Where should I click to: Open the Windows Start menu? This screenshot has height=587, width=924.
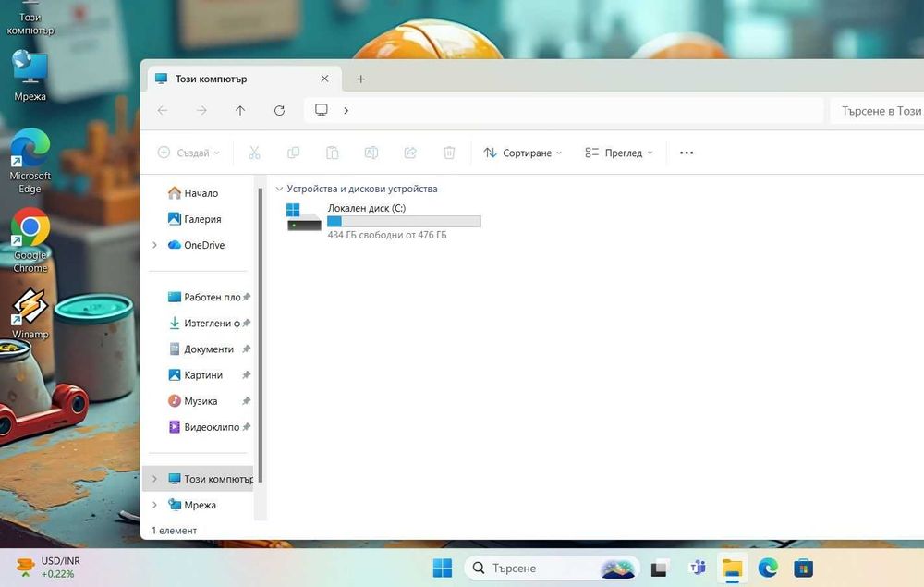pyautogui.click(x=443, y=569)
